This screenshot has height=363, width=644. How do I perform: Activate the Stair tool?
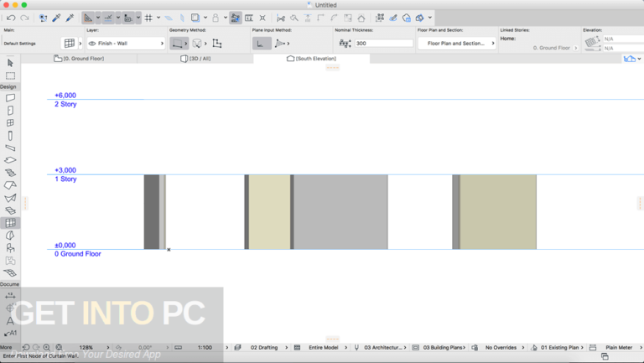point(10,173)
